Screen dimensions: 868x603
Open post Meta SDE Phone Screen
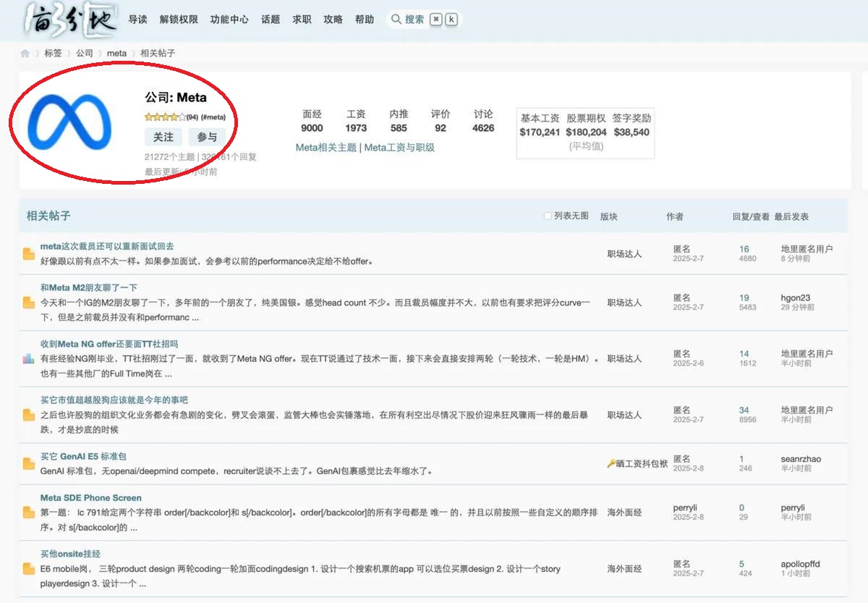point(91,498)
